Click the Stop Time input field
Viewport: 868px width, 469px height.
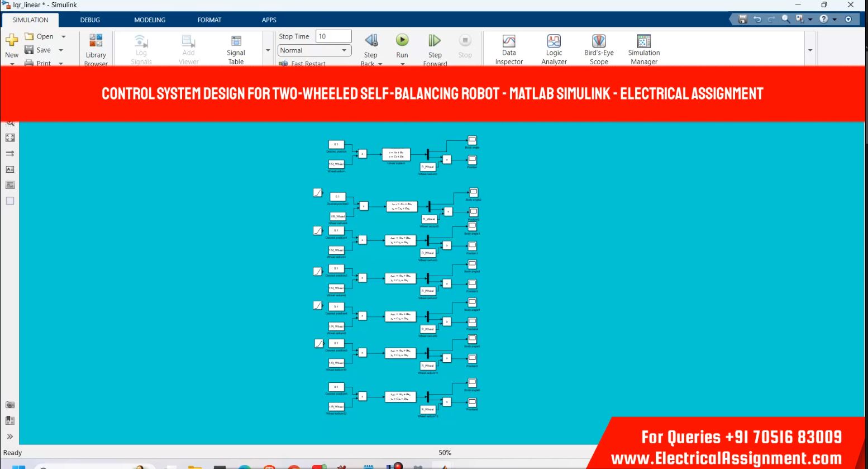[333, 36]
